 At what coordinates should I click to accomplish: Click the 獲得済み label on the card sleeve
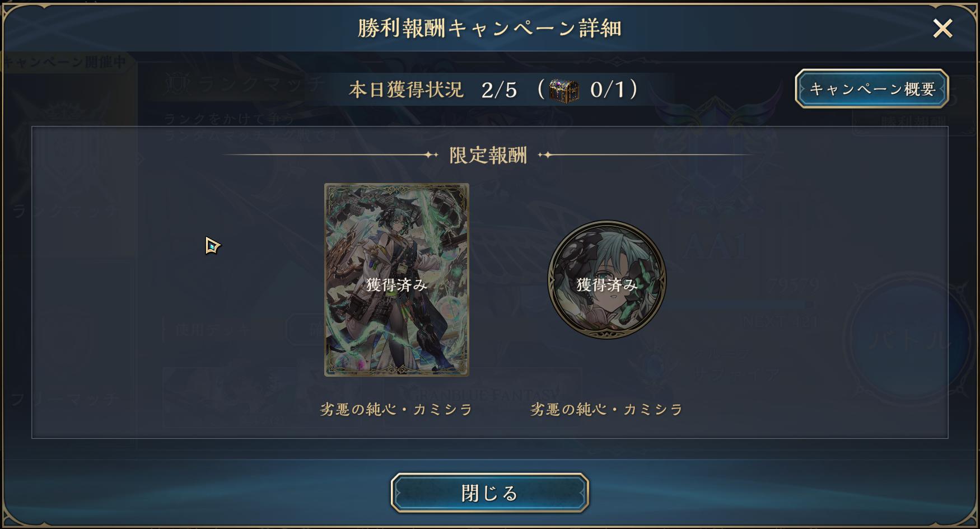coord(396,285)
